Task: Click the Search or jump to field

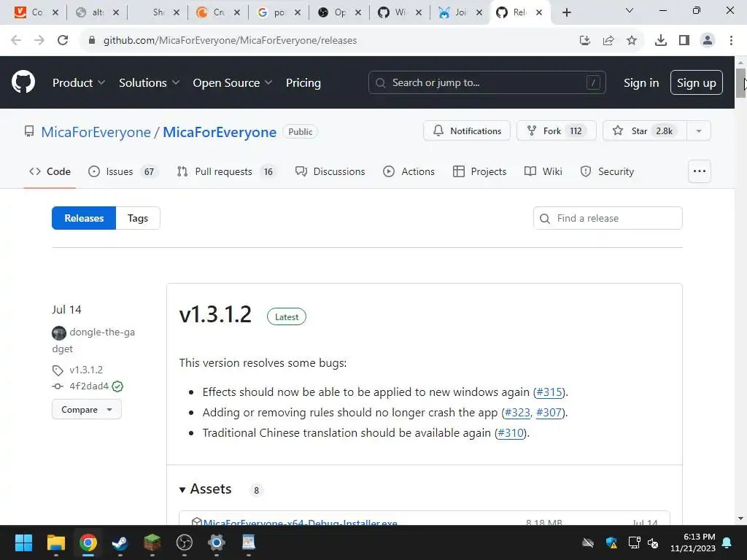Action: pyautogui.click(x=487, y=83)
